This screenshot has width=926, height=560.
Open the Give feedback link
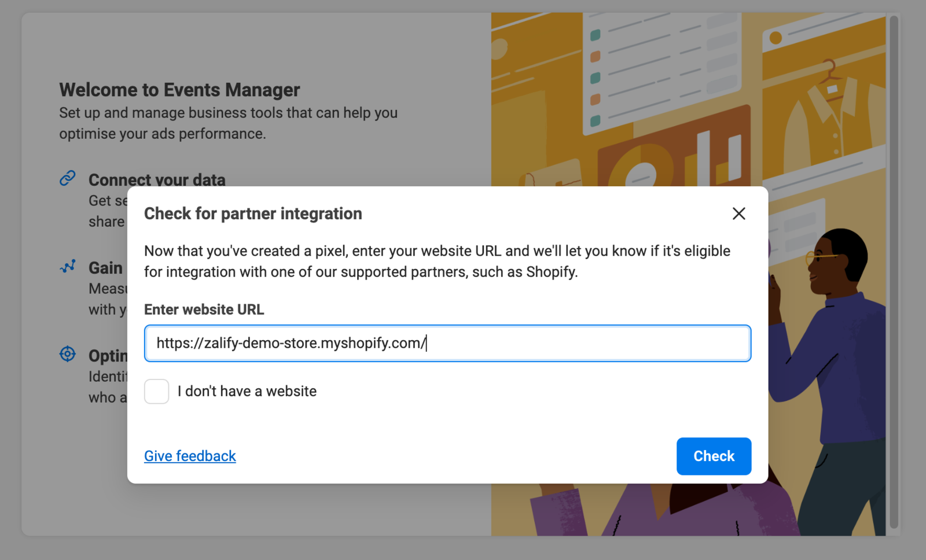(x=190, y=456)
